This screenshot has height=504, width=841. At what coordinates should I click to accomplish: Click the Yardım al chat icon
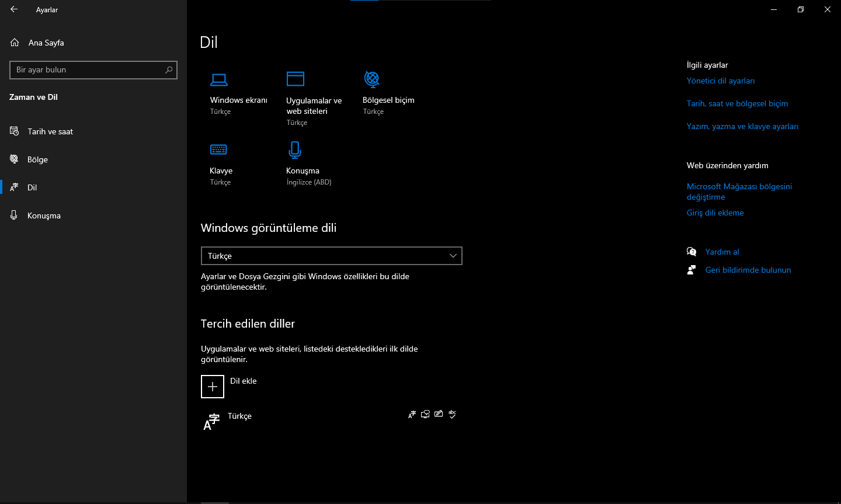point(691,252)
